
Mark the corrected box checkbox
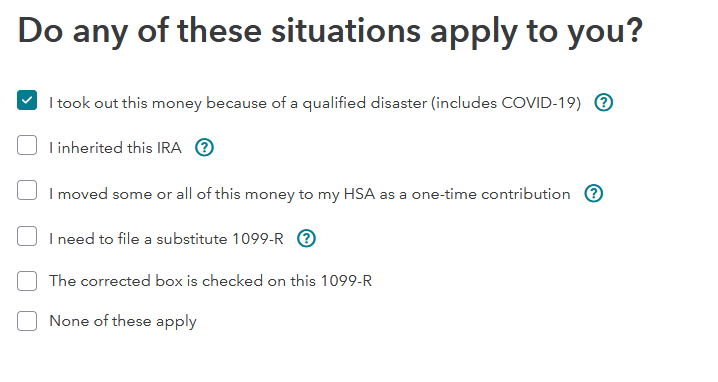click(x=27, y=281)
